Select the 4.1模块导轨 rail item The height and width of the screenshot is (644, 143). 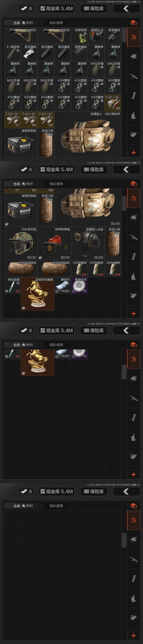[x=12, y=53]
